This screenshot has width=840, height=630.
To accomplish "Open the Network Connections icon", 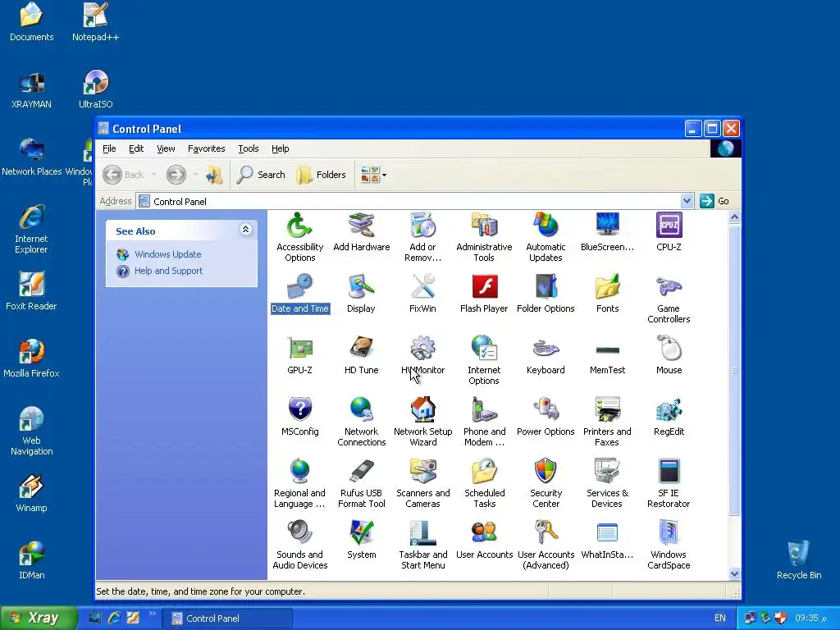I will point(362,422).
